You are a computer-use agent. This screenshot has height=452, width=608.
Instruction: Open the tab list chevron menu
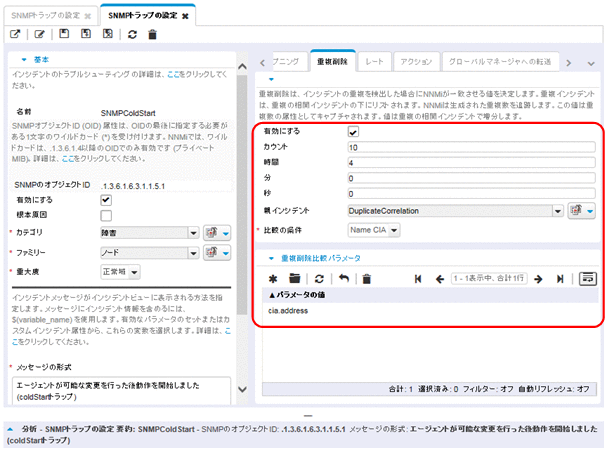[591, 63]
